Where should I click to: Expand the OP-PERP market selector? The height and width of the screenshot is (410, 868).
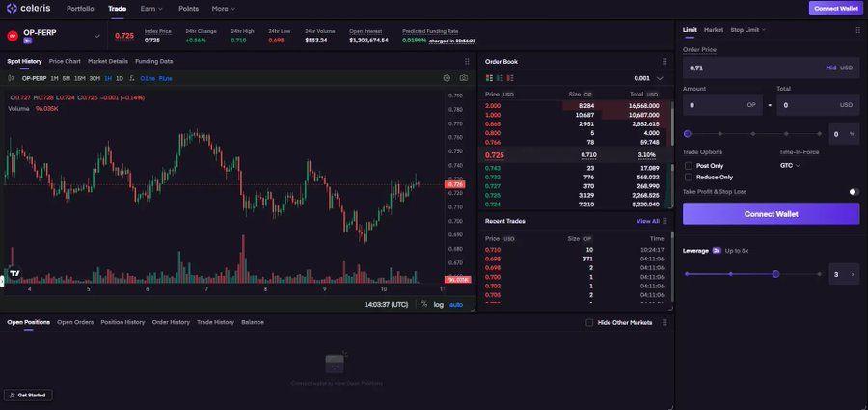click(x=96, y=37)
